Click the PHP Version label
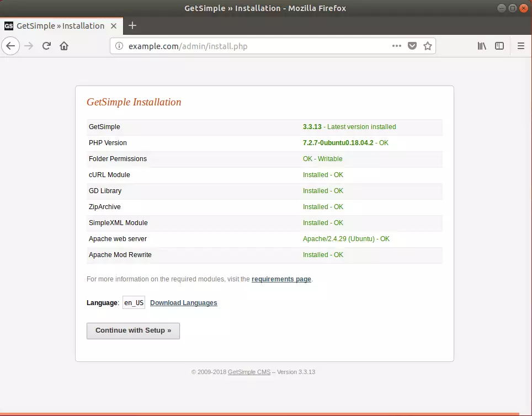The image size is (532, 416). [108, 143]
